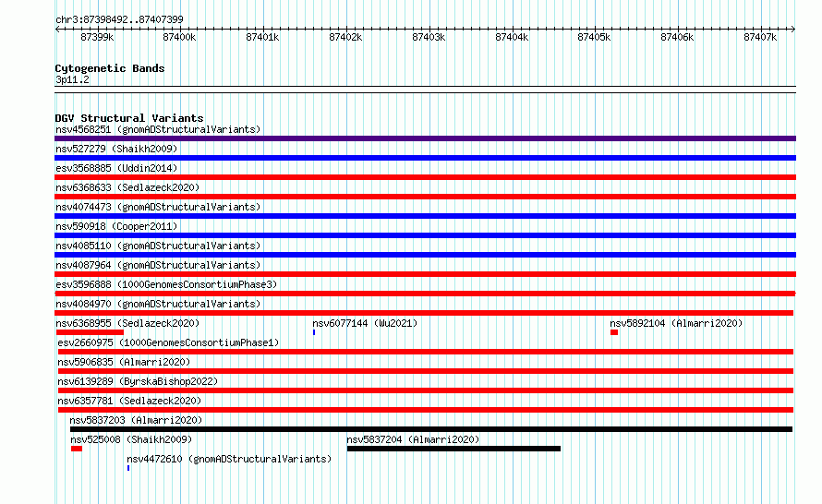Viewport: 822px width, 504px height.
Task: Open variant esv2660975 (1000GenomesConsortiumPhase1) label
Action: 168,342
